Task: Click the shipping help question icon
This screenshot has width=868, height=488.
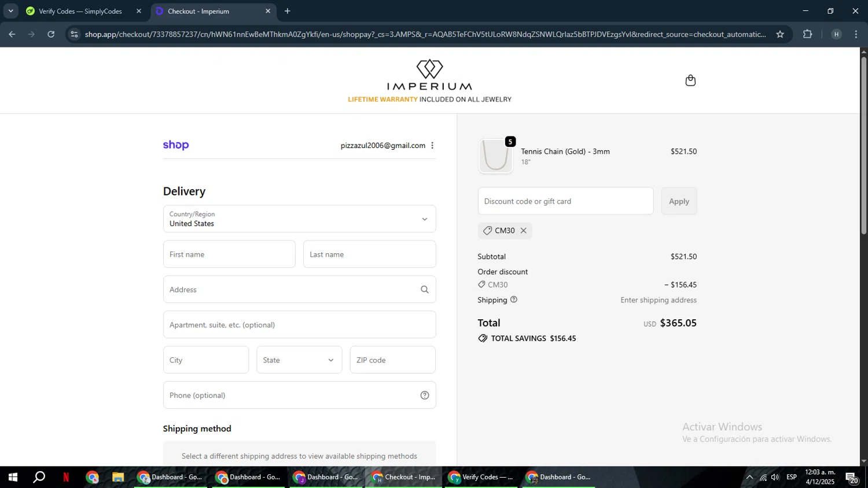Action: (x=514, y=300)
